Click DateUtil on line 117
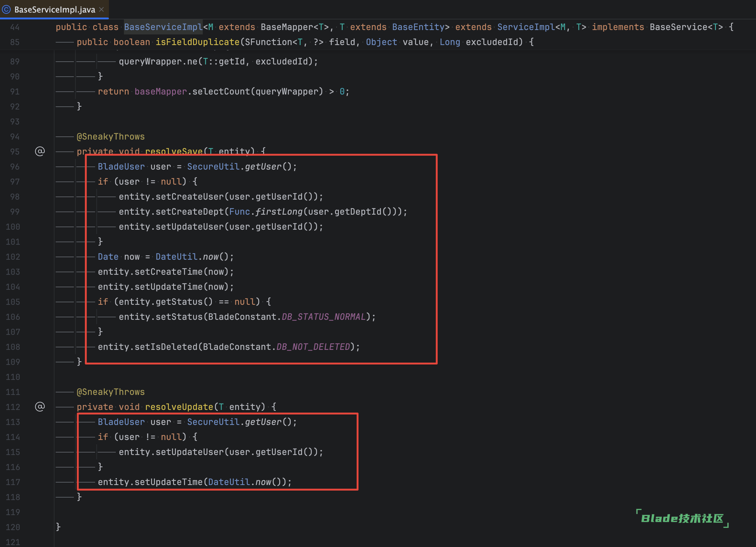The image size is (756, 547). pyautogui.click(x=229, y=482)
